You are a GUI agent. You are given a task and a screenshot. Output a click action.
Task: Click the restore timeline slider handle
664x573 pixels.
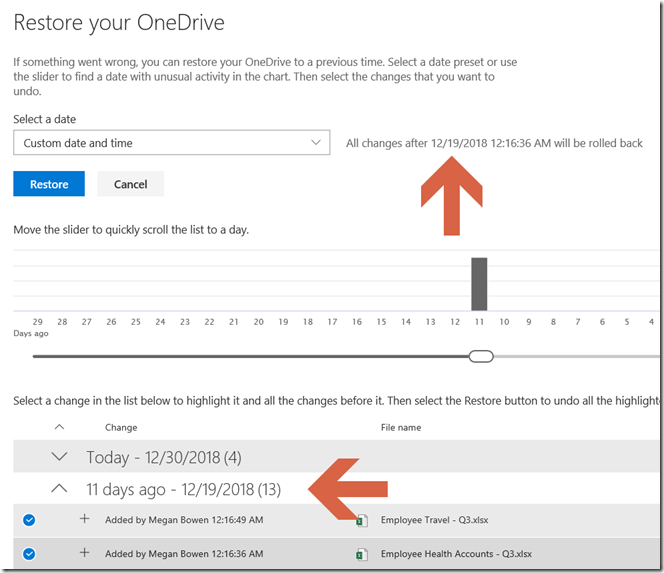[x=481, y=357]
